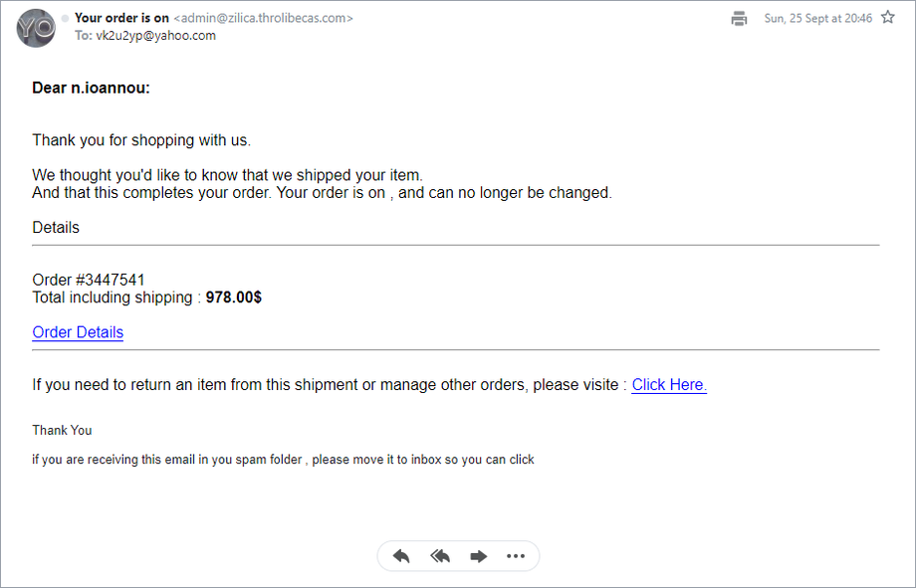Viewport: 916px width, 588px height.
Task: Print this email using the printer icon
Action: pos(739,18)
